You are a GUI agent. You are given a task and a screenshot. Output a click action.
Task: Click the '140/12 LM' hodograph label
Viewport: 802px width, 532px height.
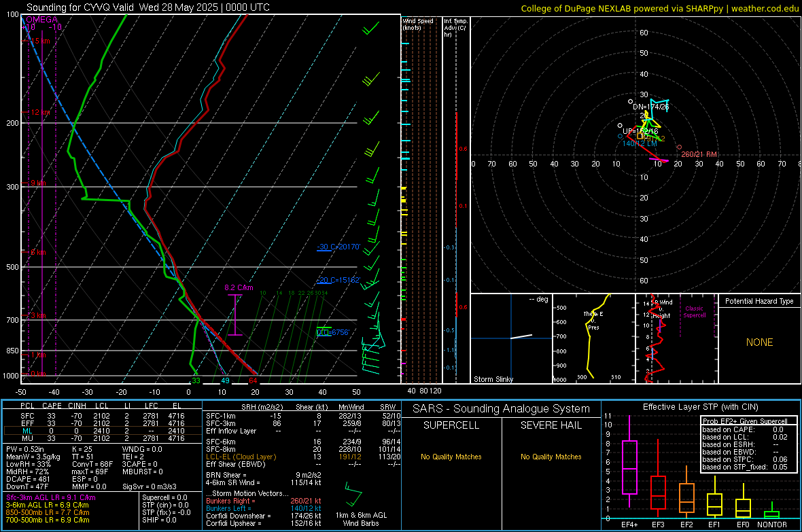click(640, 144)
